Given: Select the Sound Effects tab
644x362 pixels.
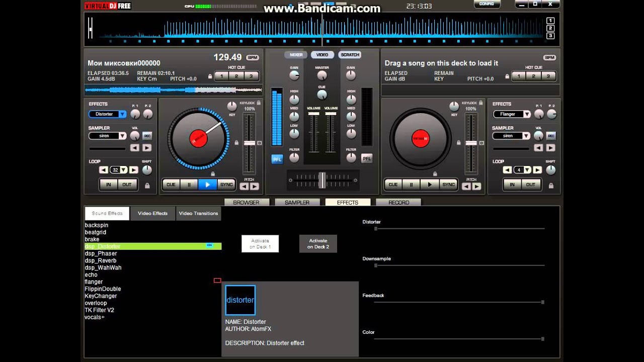Looking at the screenshot, I should coord(107,213).
